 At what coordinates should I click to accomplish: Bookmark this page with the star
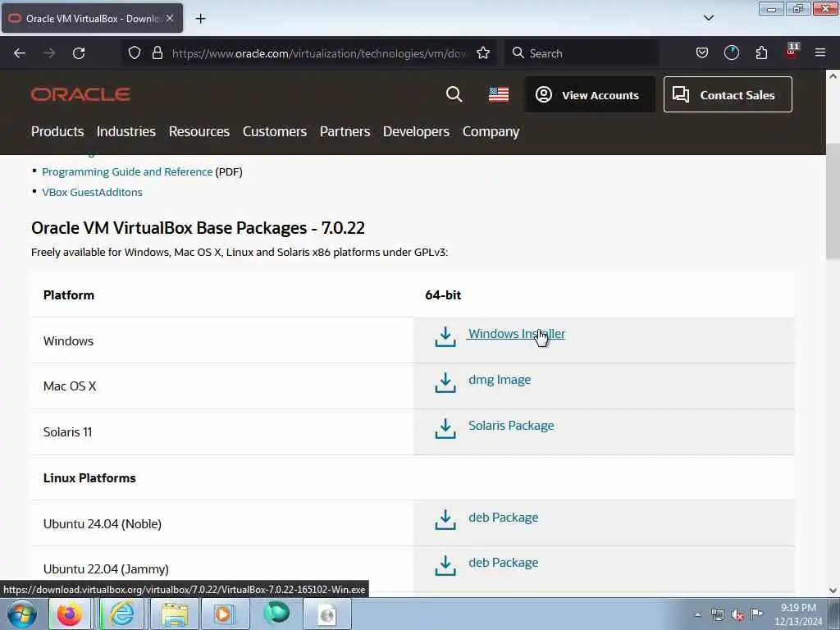[x=483, y=53]
